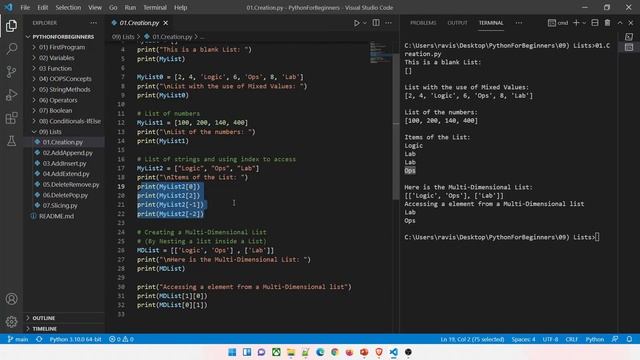Close the 01.Creation.py editor tab
640x360 pixels.
(165, 23)
